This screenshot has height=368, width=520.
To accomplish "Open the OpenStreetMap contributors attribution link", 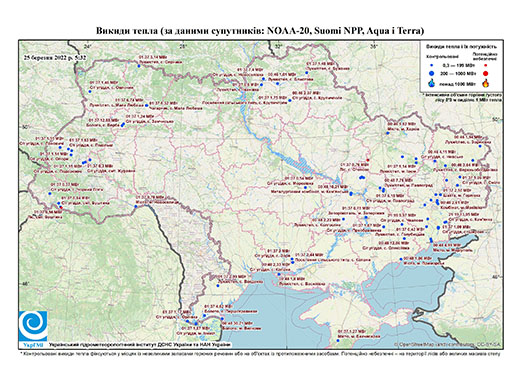I will click(447, 344).
